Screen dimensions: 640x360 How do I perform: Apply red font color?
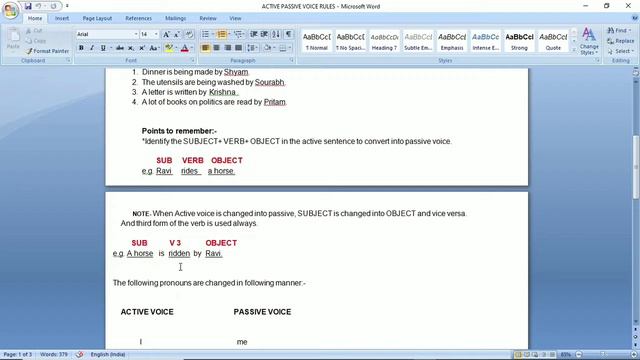pos(184,48)
